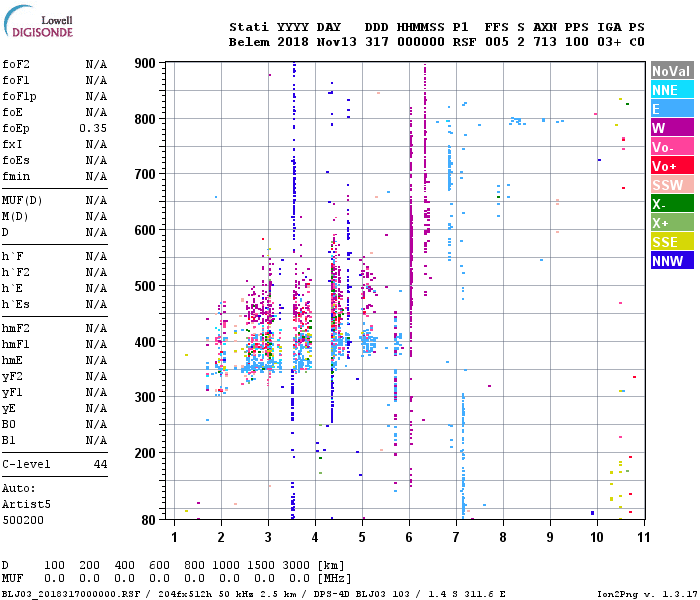Click the yF1 parameter label
This screenshot has height=600, width=700.
12,392
